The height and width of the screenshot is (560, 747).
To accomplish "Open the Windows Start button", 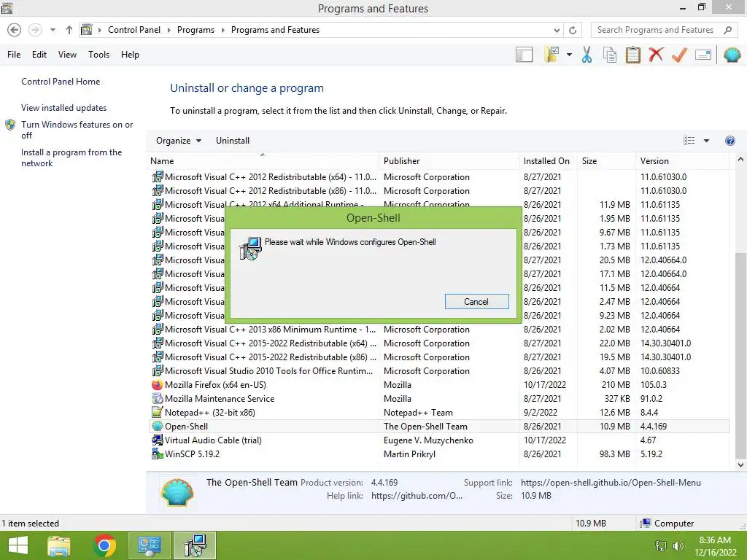I will [18, 545].
